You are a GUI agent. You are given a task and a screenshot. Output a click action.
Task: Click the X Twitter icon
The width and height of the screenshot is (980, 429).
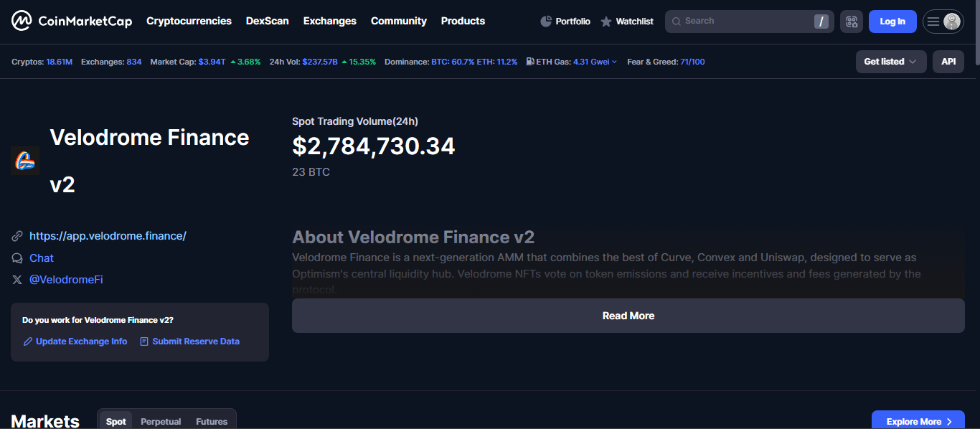click(17, 280)
